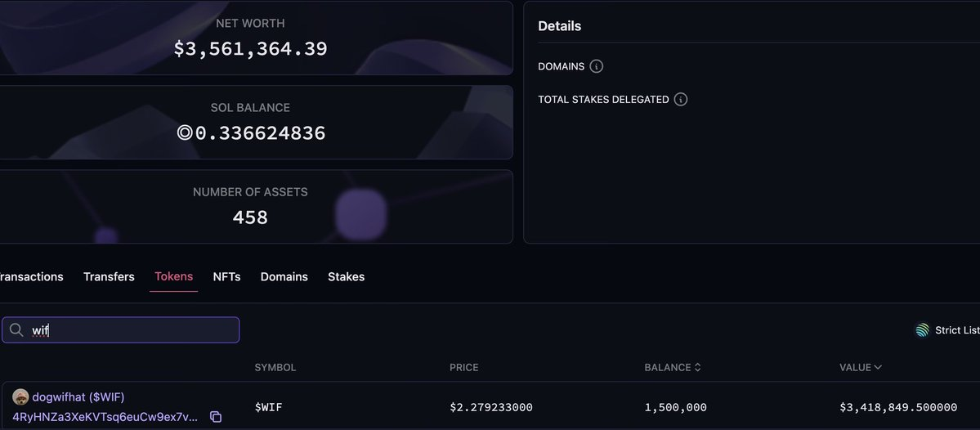Sort tokens by BALANCE column arrows

[x=697, y=368]
